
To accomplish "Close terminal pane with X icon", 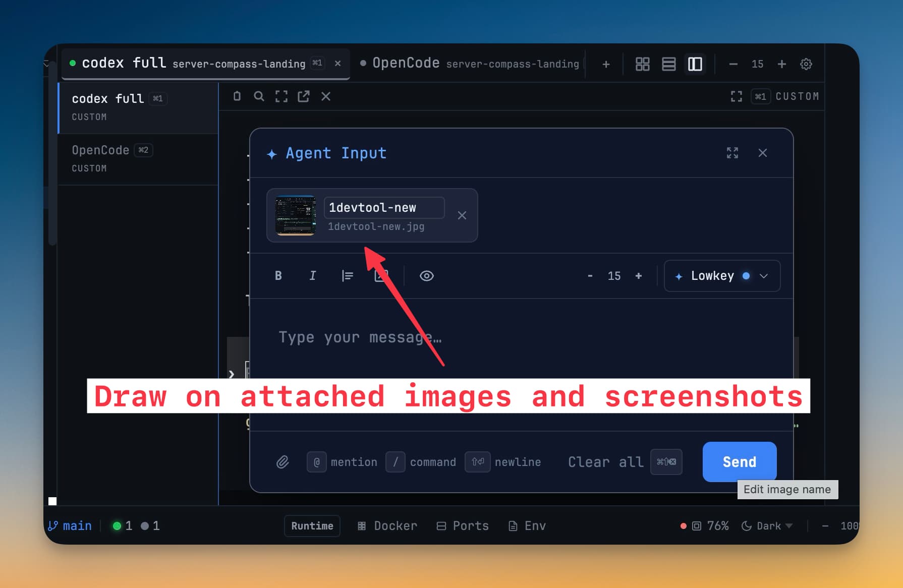I will pos(326,96).
